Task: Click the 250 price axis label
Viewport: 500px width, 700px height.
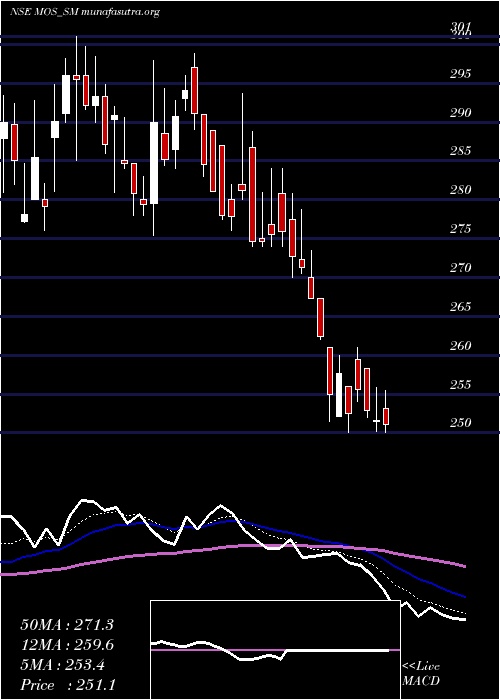Action: pyautogui.click(x=461, y=422)
